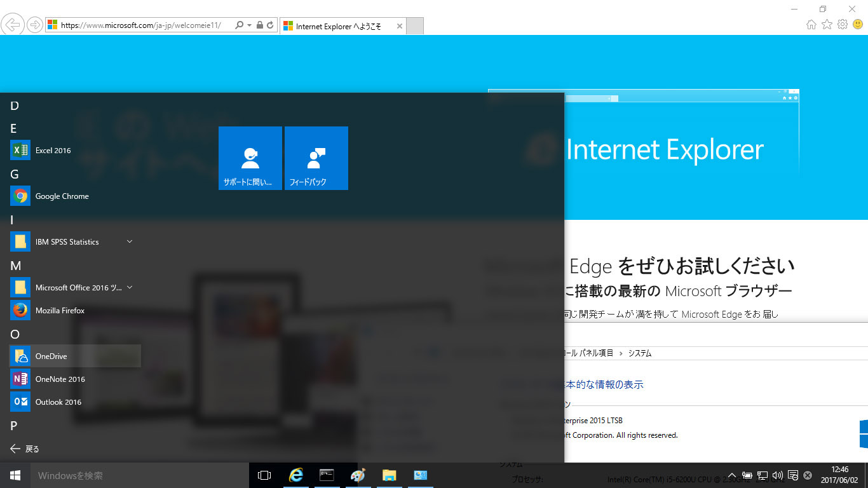Click the letter O group header
Screen dimensions: 868x488
[15, 334]
